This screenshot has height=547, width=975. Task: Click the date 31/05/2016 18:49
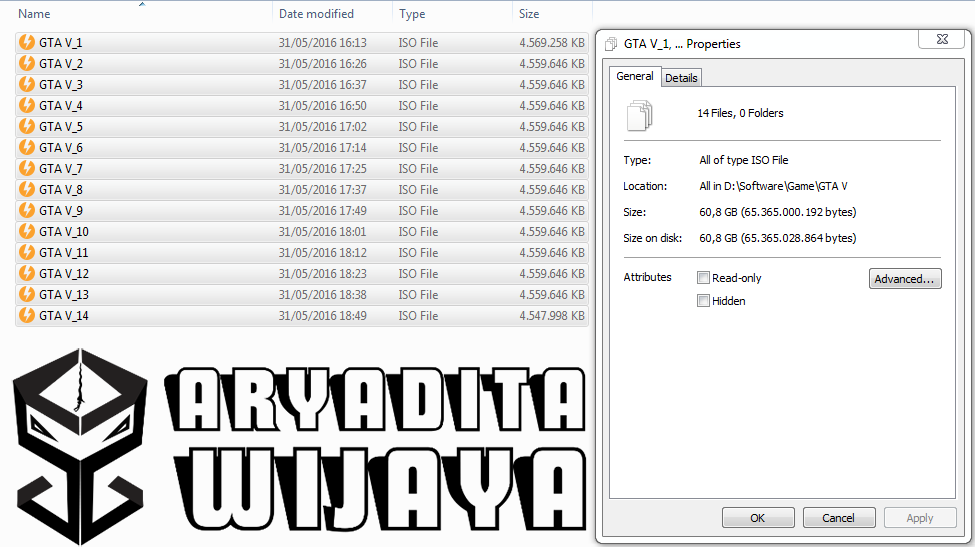pos(323,316)
